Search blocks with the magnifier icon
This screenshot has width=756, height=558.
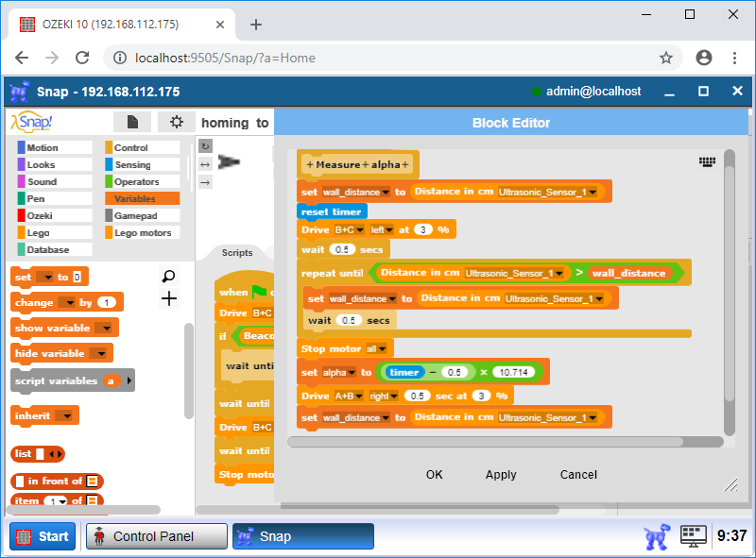(x=168, y=276)
